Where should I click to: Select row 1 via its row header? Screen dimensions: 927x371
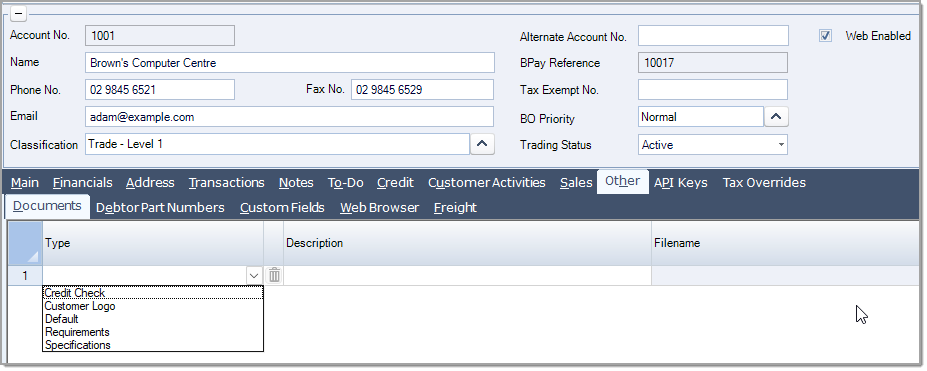tap(25, 276)
